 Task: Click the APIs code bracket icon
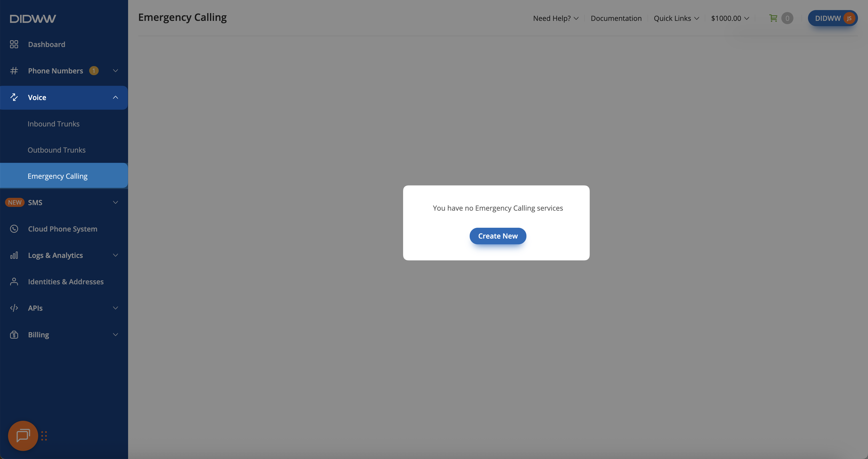pyautogui.click(x=14, y=308)
